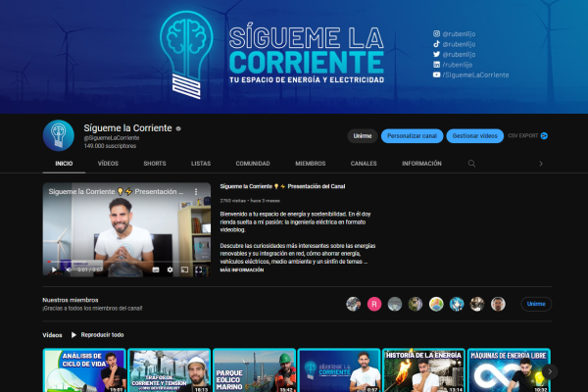Open the Máquinas de Energía Libre thumbnail
Image resolution: width=588 pixels, height=392 pixels.
click(509, 370)
